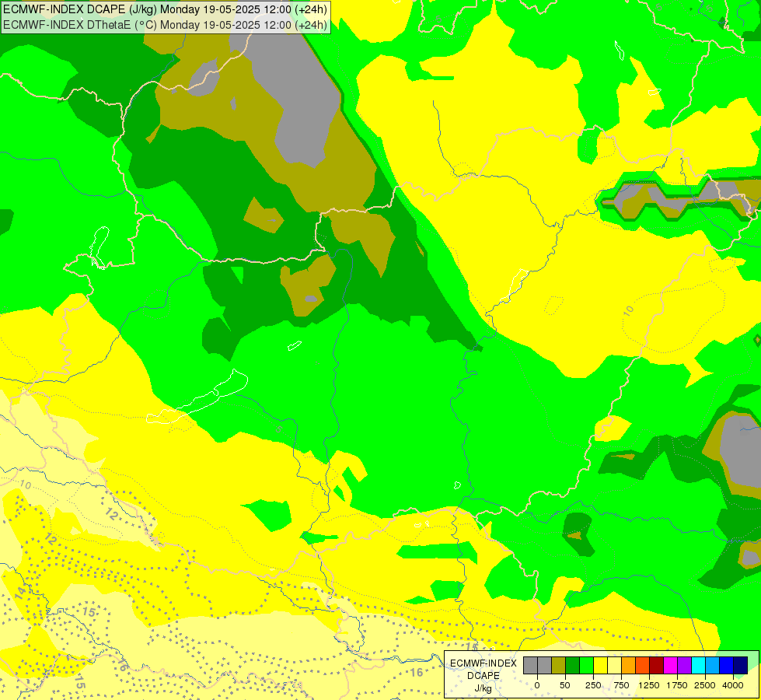761x700 pixels.
Task: Select the gray legend swatch right of 0 tick
Action: click(545, 666)
